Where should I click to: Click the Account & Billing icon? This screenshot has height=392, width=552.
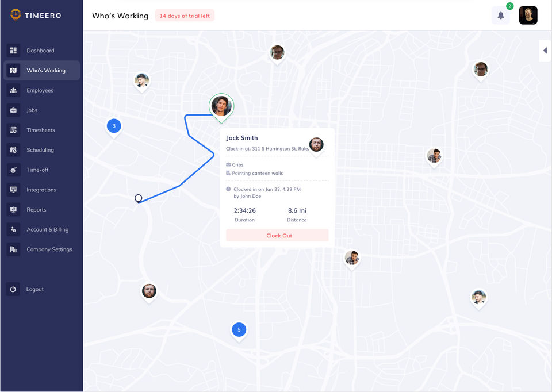point(13,229)
